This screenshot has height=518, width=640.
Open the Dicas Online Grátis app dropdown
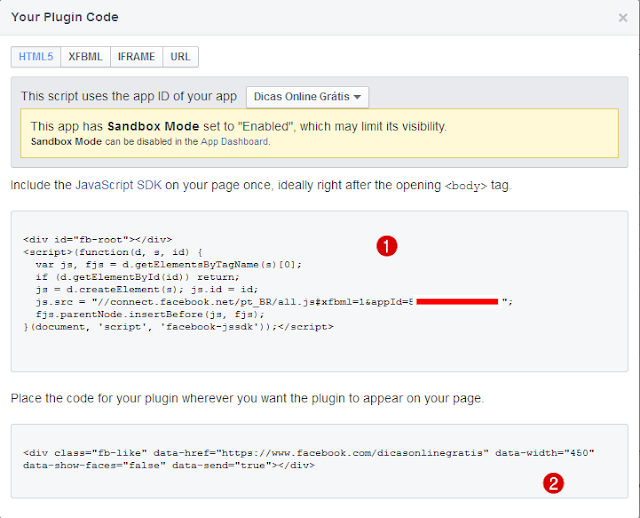pos(307,97)
